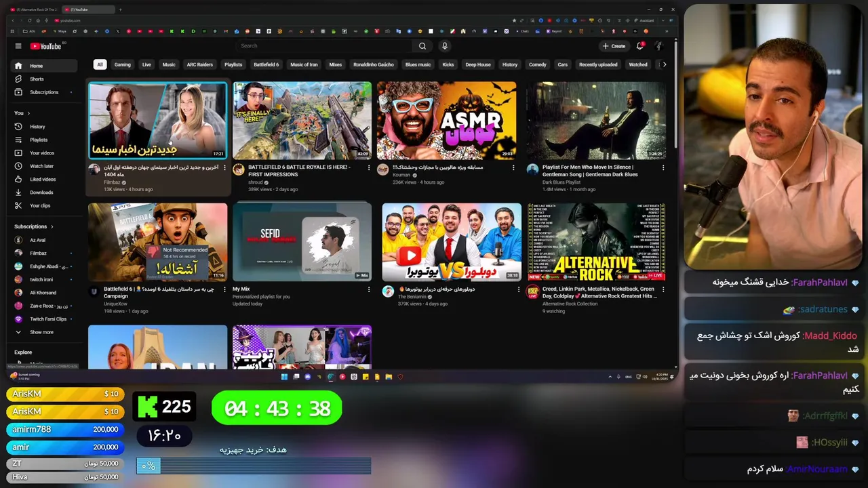Select the Deep House chip
Viewport: 868px width, 488px height.
point(478,64)
